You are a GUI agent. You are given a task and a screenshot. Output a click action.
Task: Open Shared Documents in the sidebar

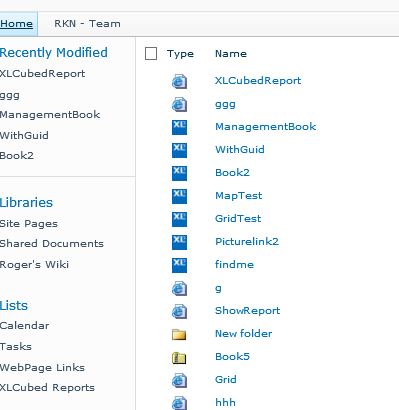click(52, 244)
